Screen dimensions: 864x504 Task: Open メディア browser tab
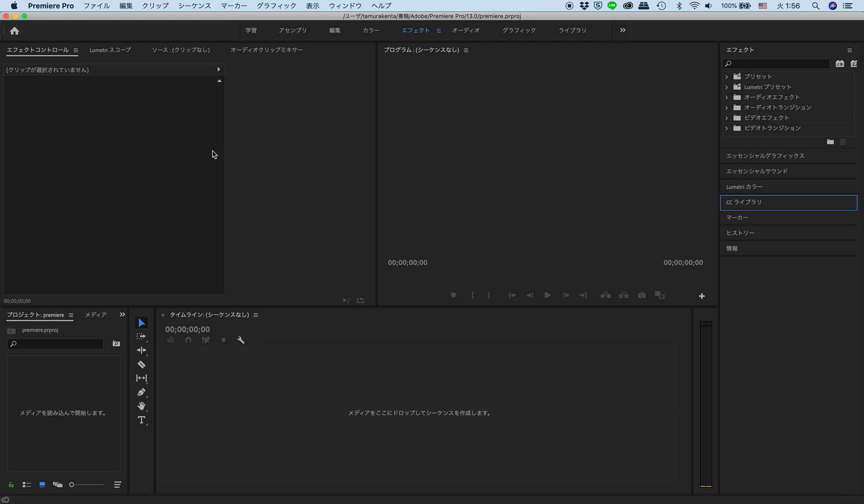coord(96,315)
